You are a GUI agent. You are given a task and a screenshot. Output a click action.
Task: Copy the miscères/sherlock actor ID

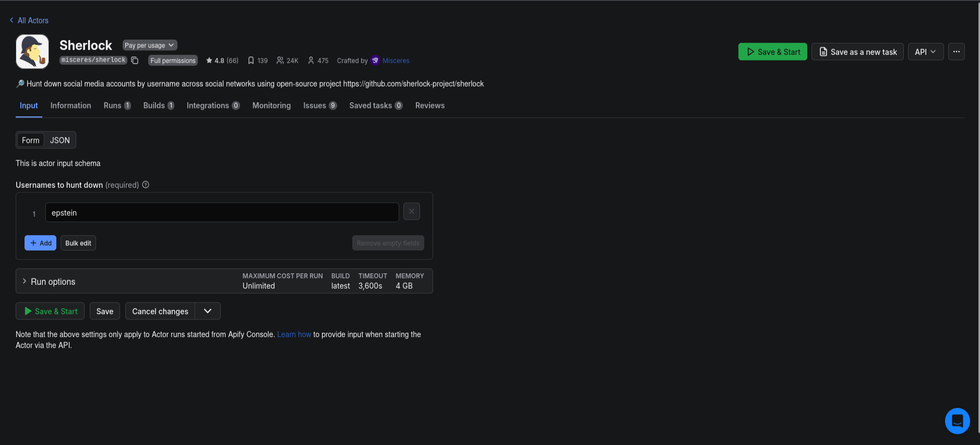(x=135, y=61)
